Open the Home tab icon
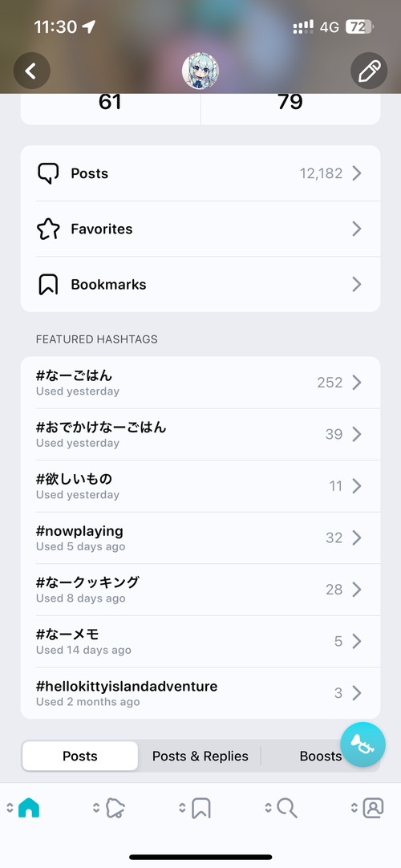Viewport: 401px width, 868px height. click(29, 808)
